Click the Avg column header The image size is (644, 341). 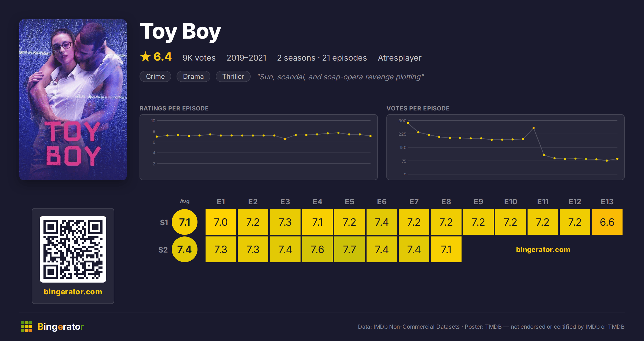(x=185, y=201)
